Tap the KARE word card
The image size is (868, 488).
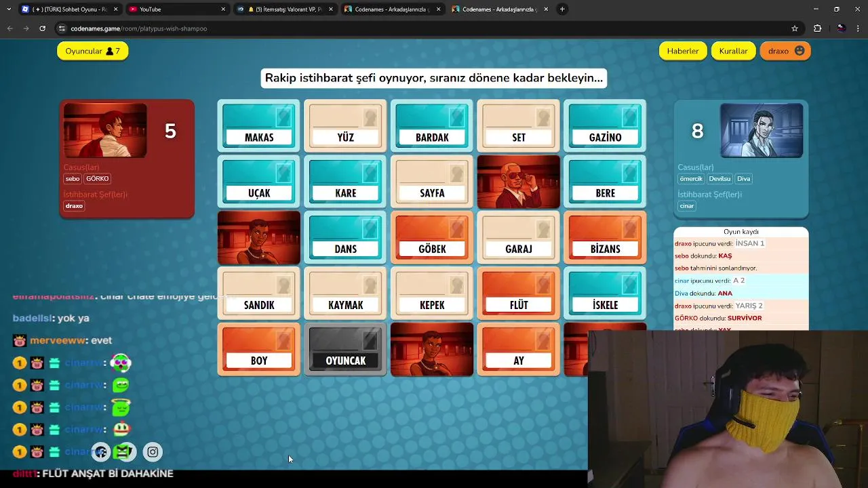pyautogui.click(x=345, y=182)
